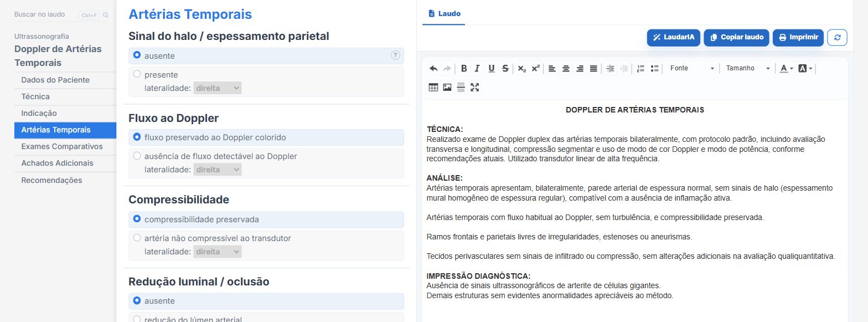
Task: Click the report title 'DOPPLER DE ARTÉRIAS TEMPORAIS'
Action: pyautogui.click(x=635, y=110)
